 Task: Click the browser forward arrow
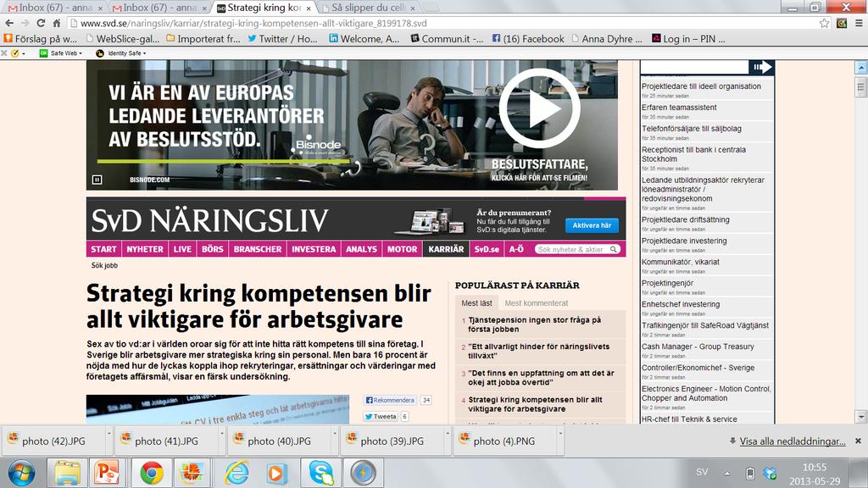pyautogui.click(x=25, y=23)
